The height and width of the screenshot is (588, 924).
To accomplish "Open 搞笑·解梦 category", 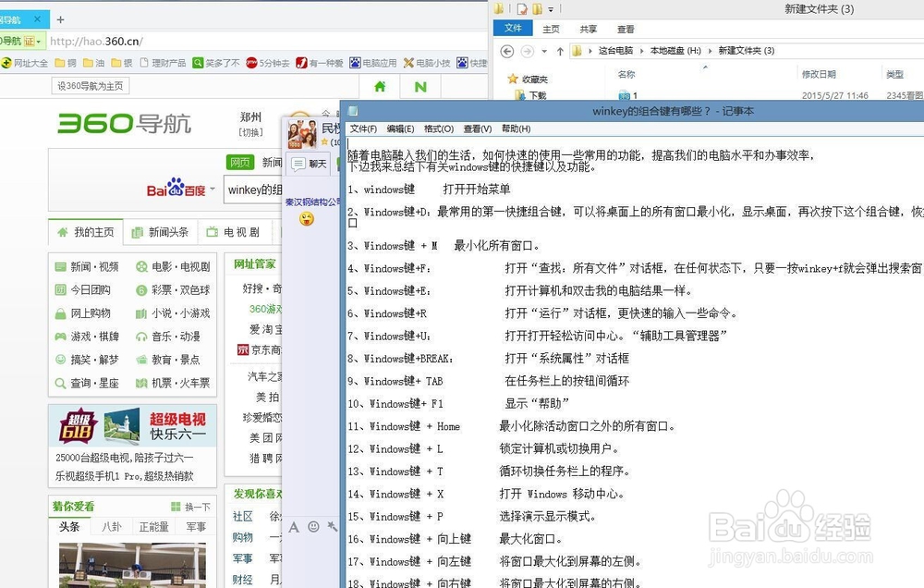I will [x=87, y=360].
